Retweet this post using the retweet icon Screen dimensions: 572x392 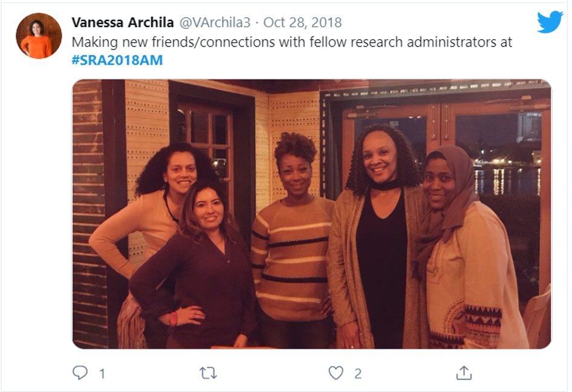click(208, 373)
